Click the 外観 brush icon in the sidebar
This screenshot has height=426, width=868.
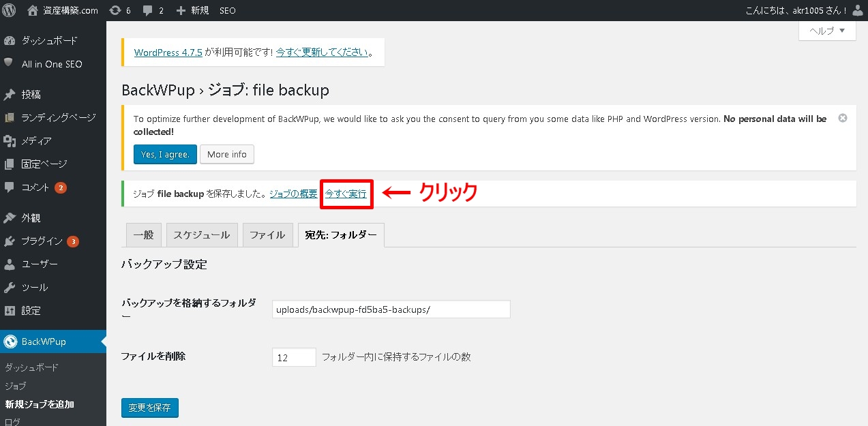[10, 218]
